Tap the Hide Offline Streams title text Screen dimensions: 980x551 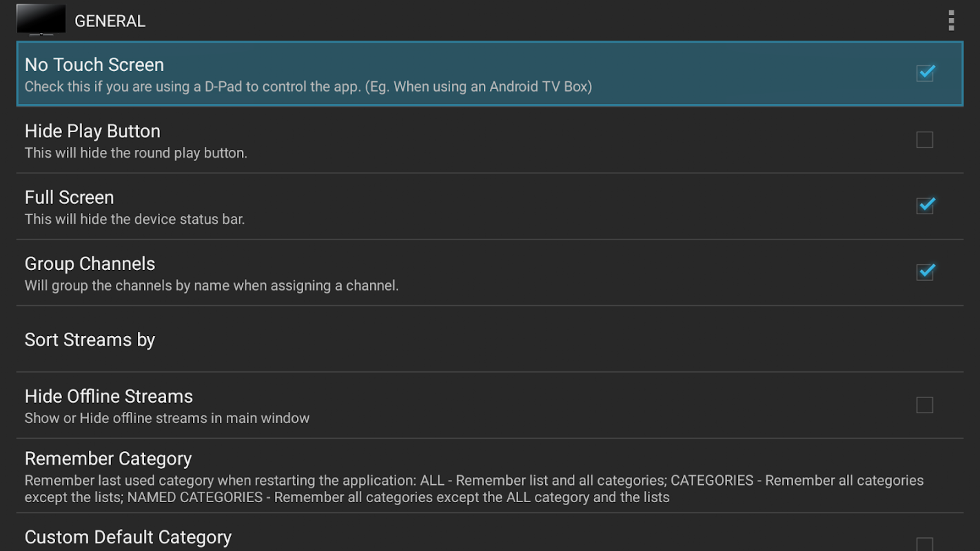109,396
